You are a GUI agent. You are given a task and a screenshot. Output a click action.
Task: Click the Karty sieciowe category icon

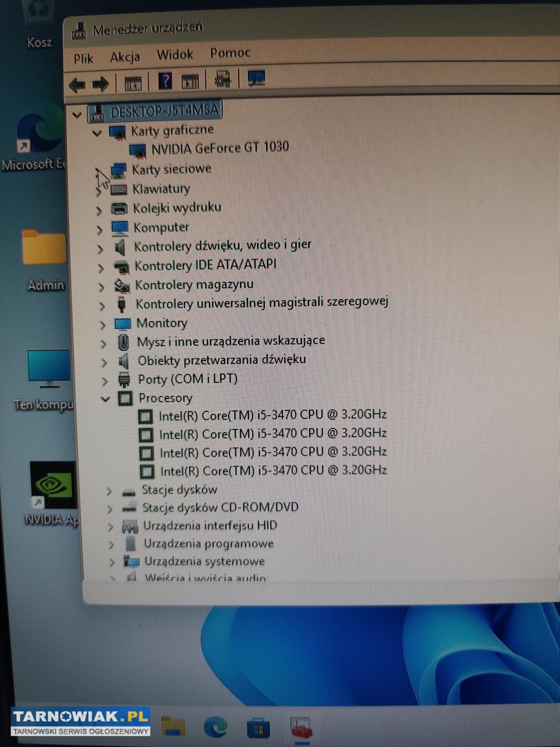click(118, 170)
